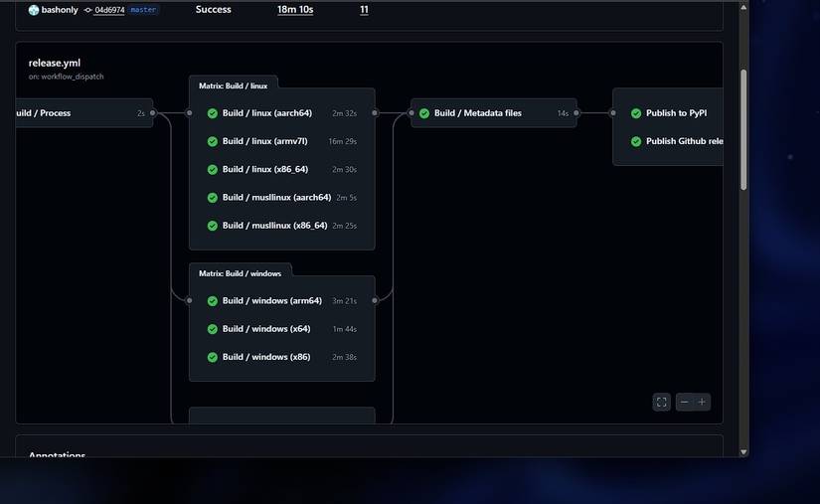Screen dimensions: 820x504
Task: Click the 16m 29s duration of armv7l
Action: [343, 142]
